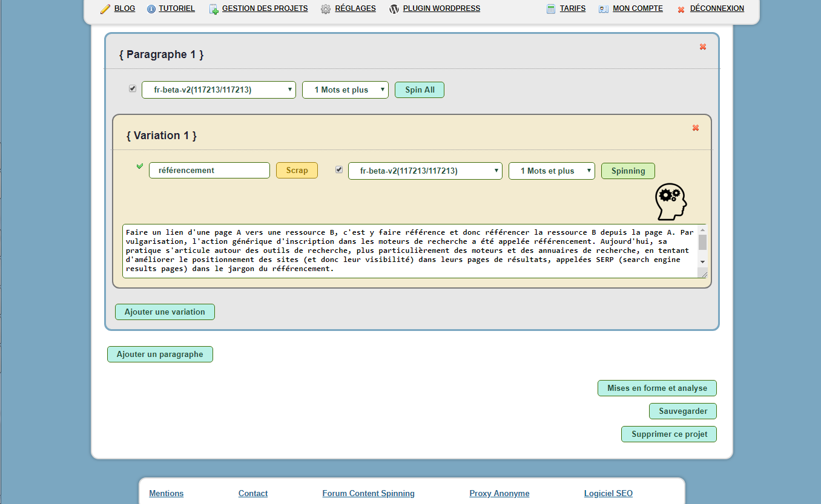Image resolution: width=821 pixels, height=504 pixels.
Task: Click the text area scrollbar down arrow
Action: (702, 261)
